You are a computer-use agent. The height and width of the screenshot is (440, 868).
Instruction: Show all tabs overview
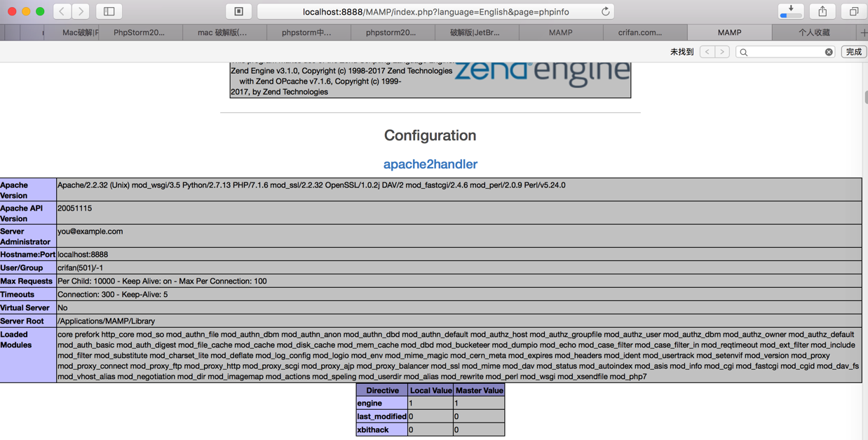(x=853, y=11)
